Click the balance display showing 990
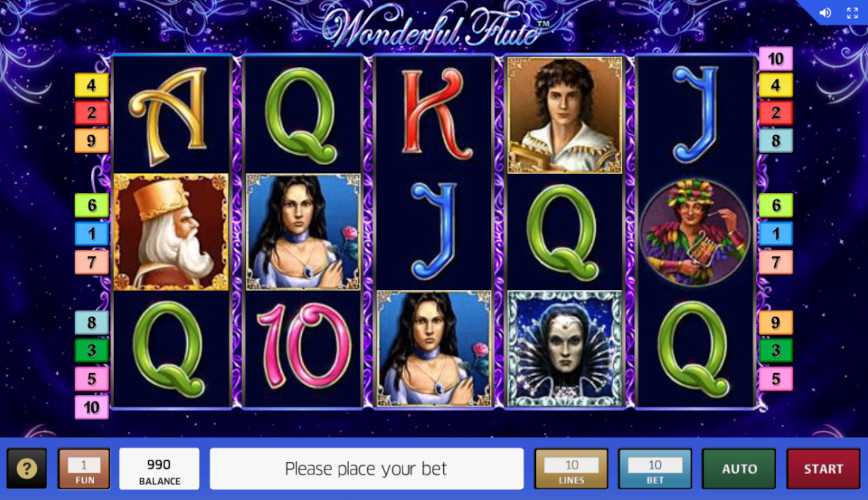This screenshot has height=500, width=868. (159, 468)
